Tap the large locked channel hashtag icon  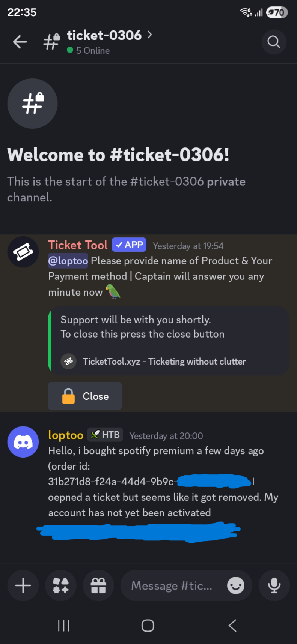tap(33, 103)
